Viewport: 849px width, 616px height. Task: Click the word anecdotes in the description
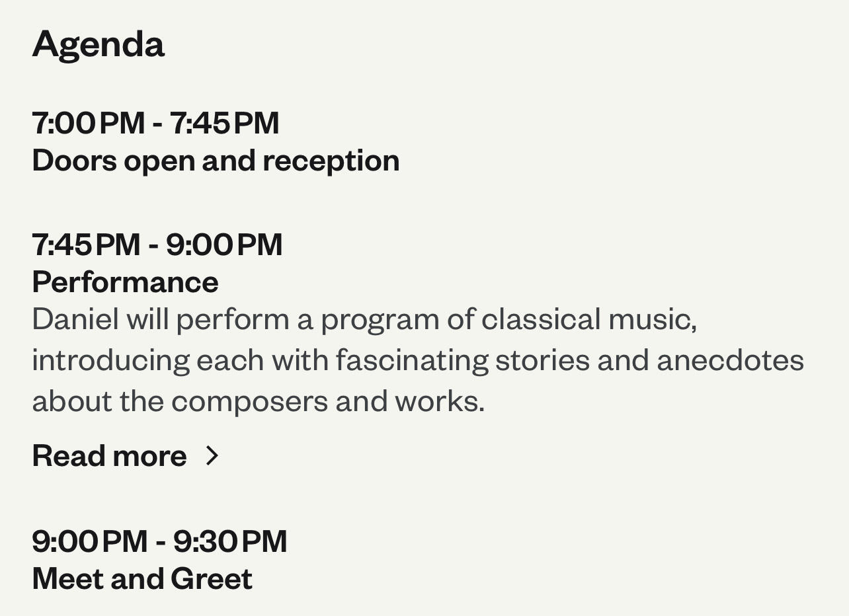tap(730, 360)
